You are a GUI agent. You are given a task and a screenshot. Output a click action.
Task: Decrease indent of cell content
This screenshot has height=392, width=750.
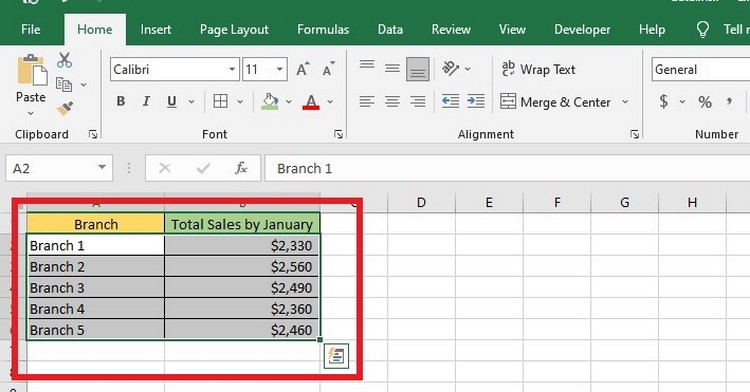click(x=450, y=101)
